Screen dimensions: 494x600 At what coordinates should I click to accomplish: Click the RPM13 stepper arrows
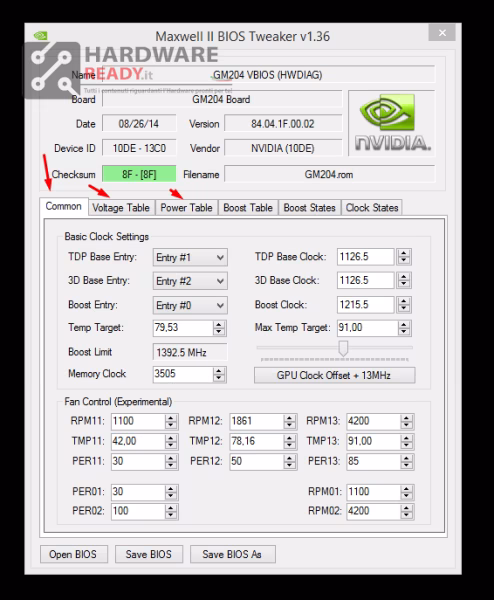click(x=407, y=421)
